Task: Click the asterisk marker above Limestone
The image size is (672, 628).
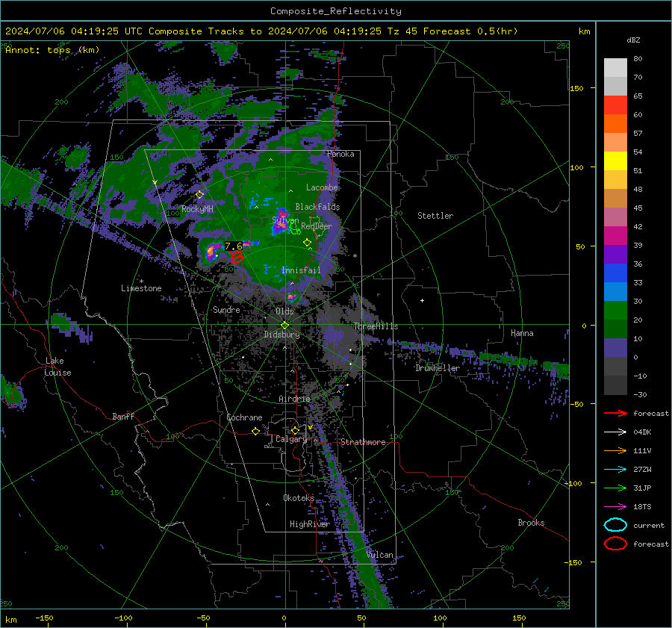Action: tap(141, 282)
